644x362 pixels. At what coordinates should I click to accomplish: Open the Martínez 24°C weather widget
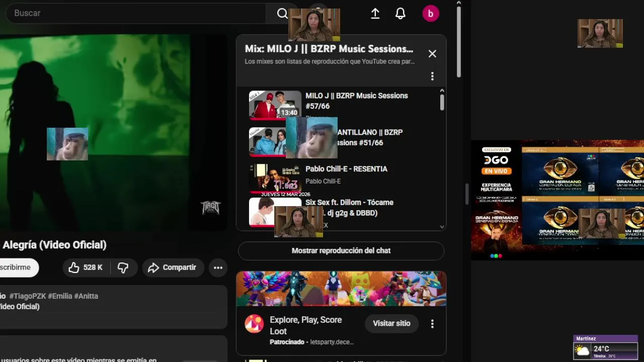pos(606,347)
